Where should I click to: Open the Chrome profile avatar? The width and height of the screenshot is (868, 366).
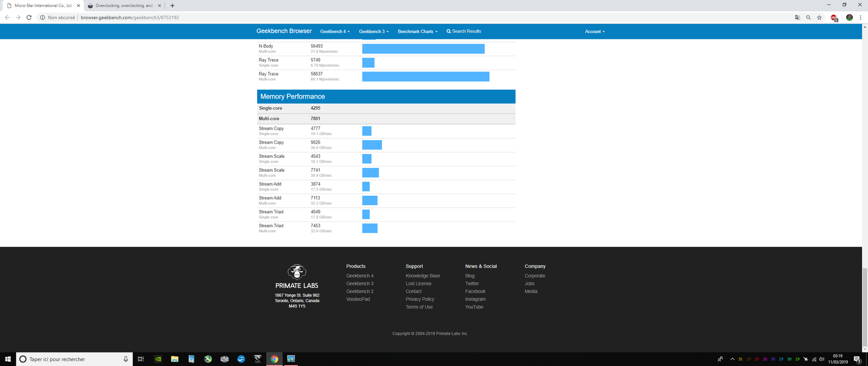pos(849,18)
